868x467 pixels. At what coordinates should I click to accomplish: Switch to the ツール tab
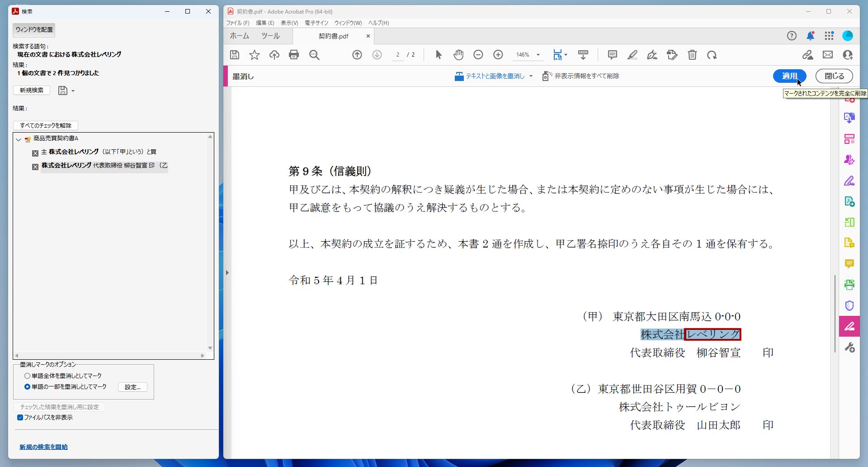tap(270, 36)
